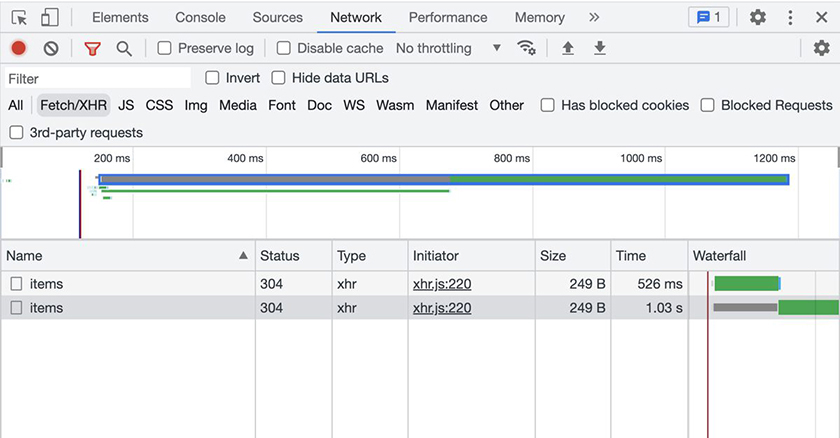Screen dimensions: 840x438
Task: Open network conditions wifi icon
Action: point(526,48)
